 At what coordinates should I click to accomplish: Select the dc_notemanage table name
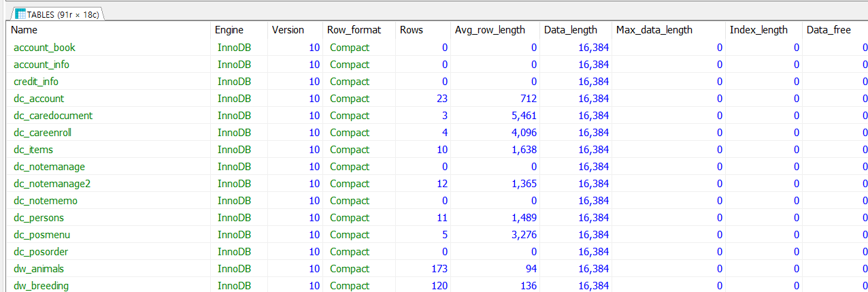click(49, 167)
